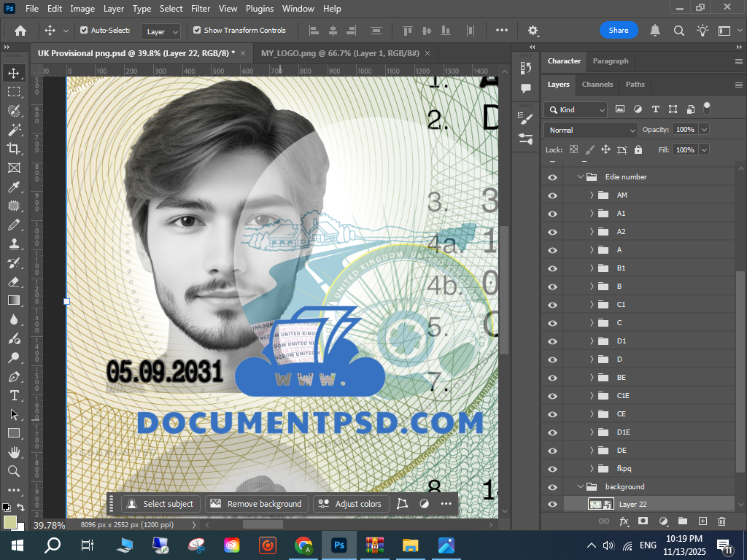Activate the Gradient tool

14,300
